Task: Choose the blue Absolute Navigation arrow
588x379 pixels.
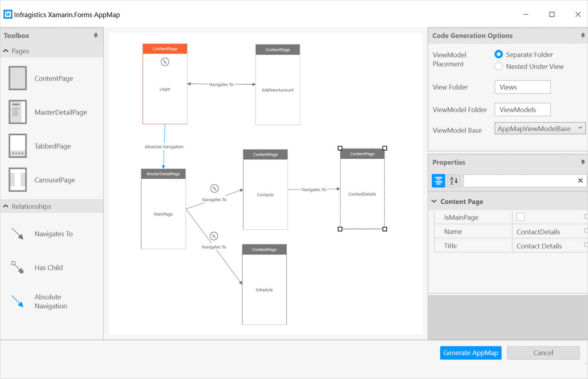Action: click(x=18, y=301)
